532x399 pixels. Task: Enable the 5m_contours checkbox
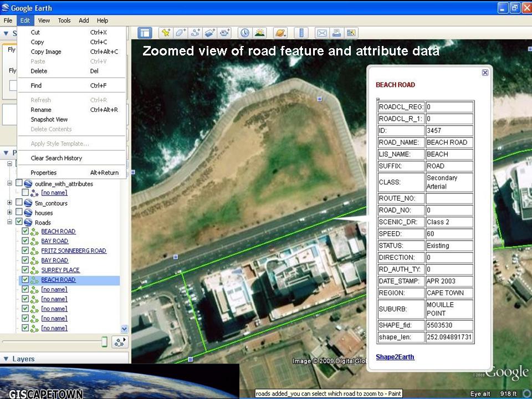tap(19, 203)
